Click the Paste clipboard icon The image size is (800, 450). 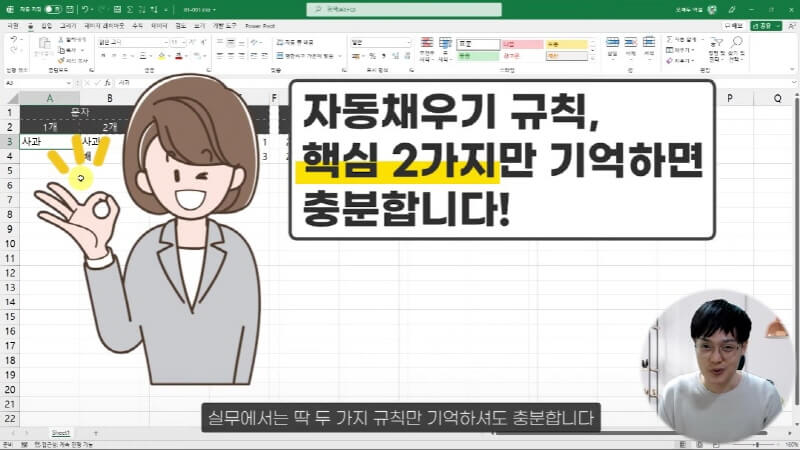44,44
